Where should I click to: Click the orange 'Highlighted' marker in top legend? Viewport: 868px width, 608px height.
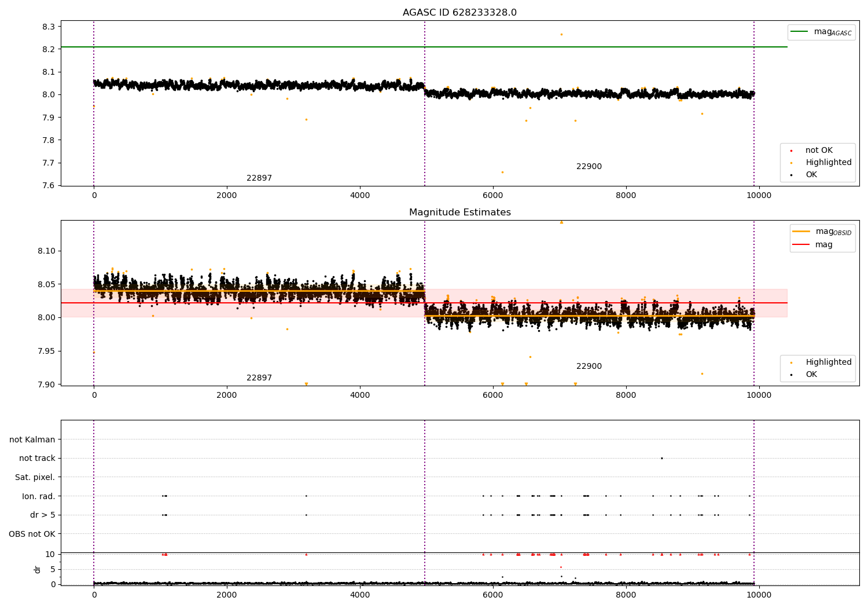coord(791,163)
